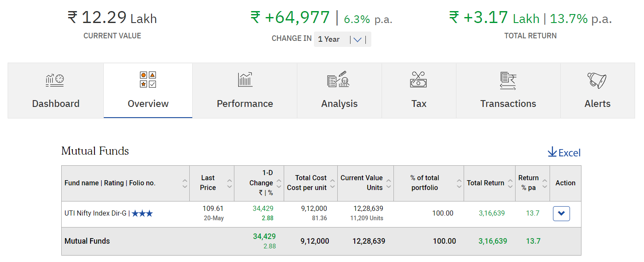
Task: Sort funds by Current Value
Action: (388, 183)
